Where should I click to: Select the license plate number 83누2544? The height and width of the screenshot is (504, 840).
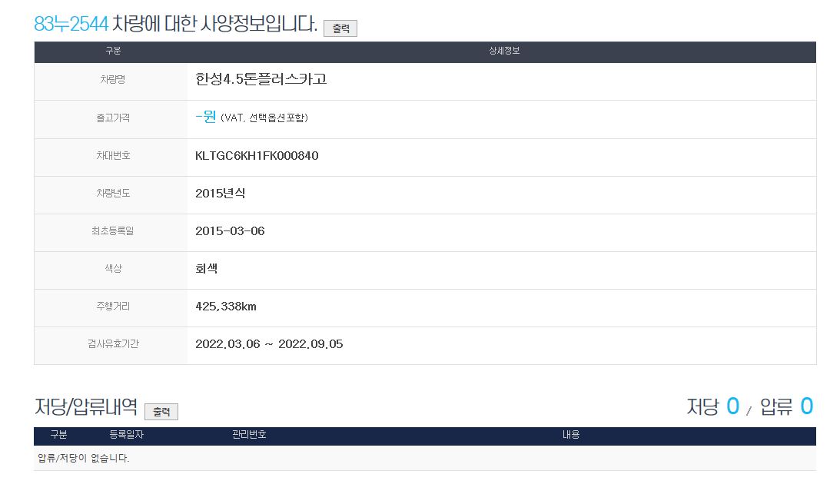(x=71, y=24)
